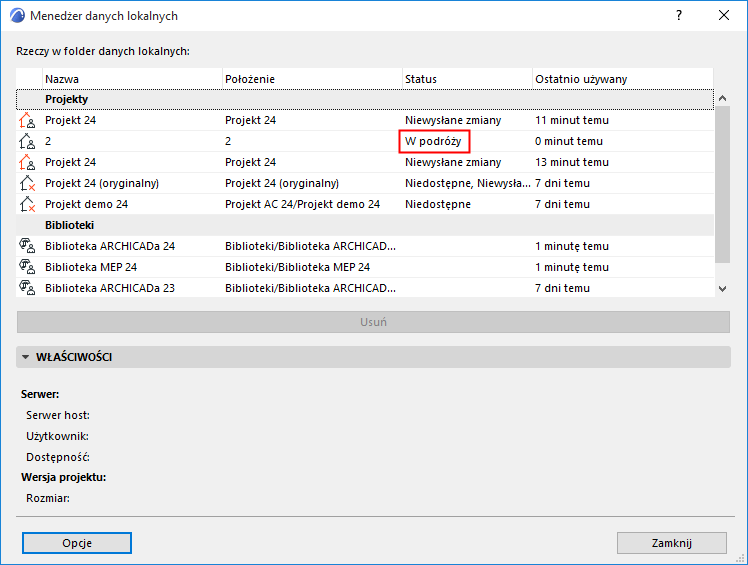Sort by the Położenie column header
The height and width of the screenshot is (565, 748).
tap(312, 79)
